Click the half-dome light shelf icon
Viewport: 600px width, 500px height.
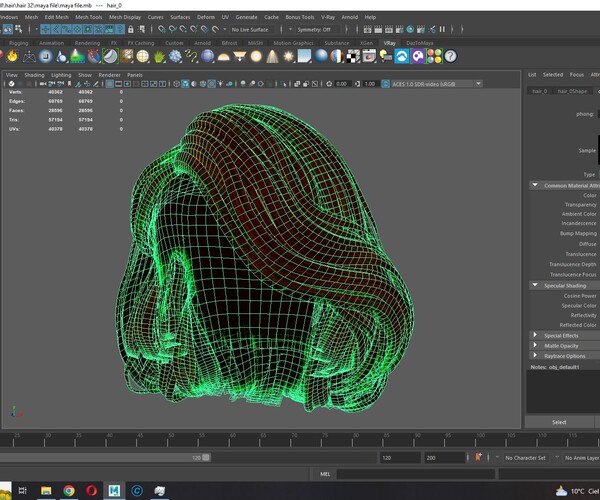[x=223, y=57]
